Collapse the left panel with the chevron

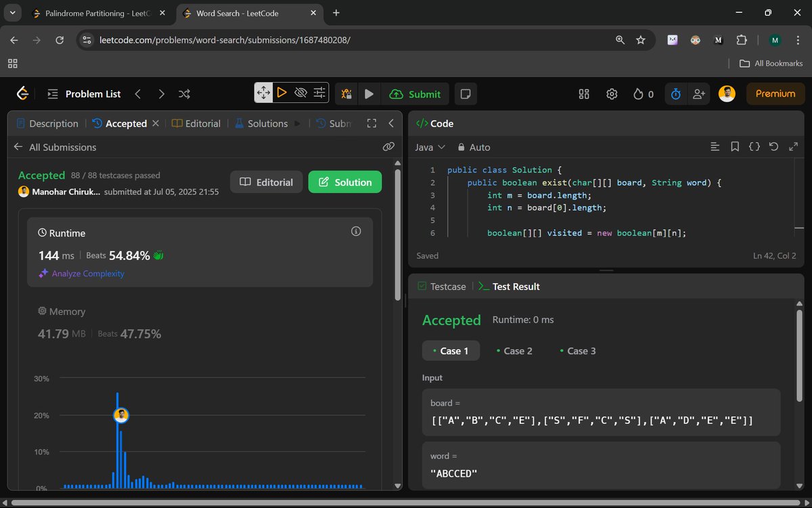tap(391, 123)
